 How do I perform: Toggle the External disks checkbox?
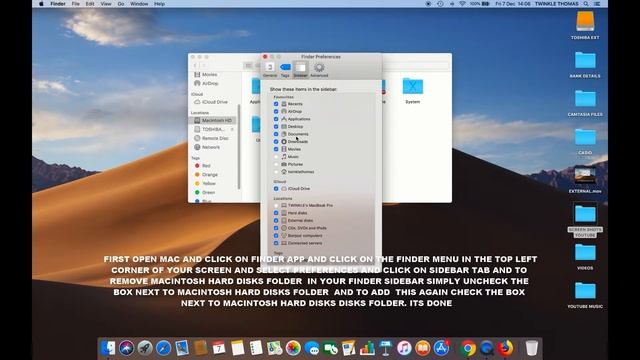tap(276, 220)
